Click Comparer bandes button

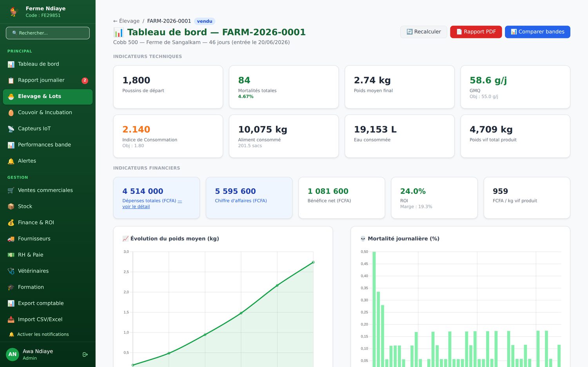[537, 32]
